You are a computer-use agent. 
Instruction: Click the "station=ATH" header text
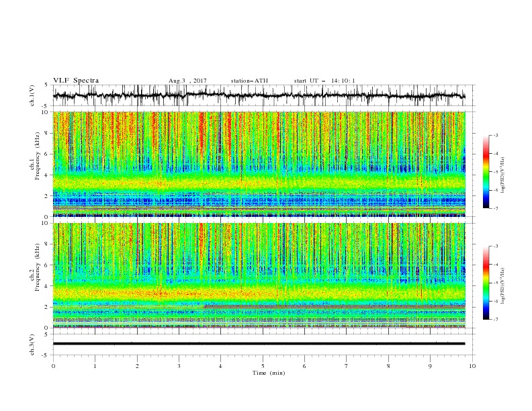249,81
